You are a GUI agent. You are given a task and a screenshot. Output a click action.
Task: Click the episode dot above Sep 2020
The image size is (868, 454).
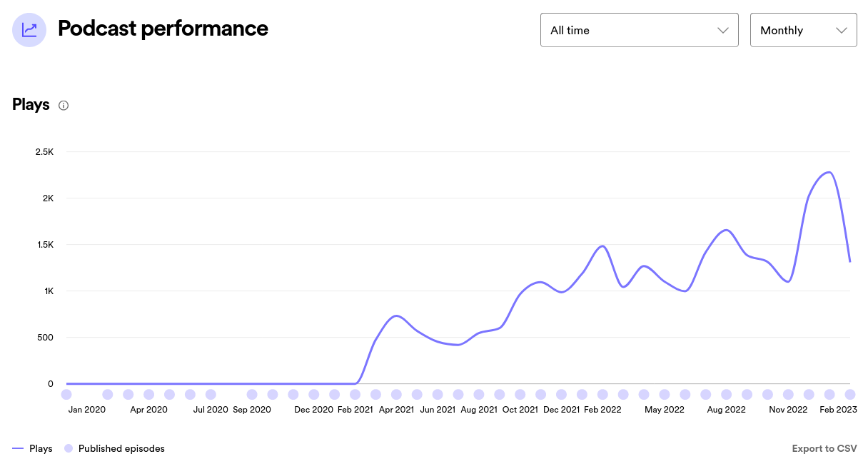click(x=252, y=394)
